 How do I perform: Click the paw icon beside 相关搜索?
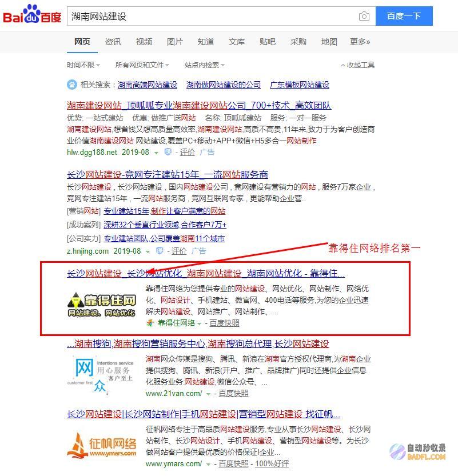[x=72, y=85]
